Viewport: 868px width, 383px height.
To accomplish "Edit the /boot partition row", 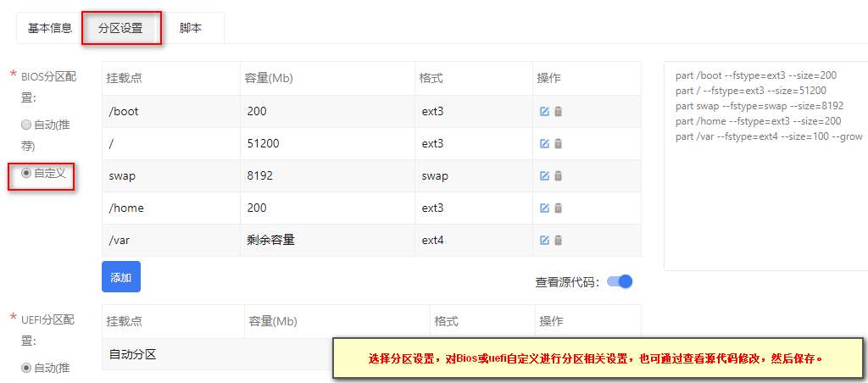I will (x=544, y=111).
